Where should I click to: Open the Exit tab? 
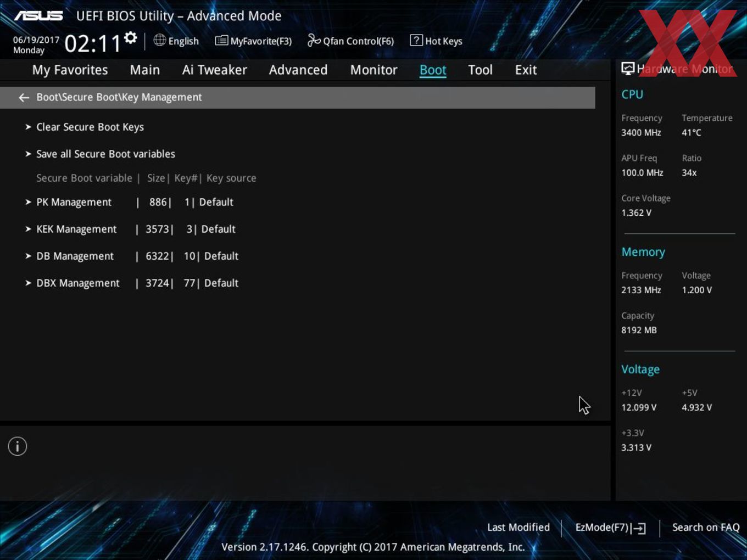point(526,70)
